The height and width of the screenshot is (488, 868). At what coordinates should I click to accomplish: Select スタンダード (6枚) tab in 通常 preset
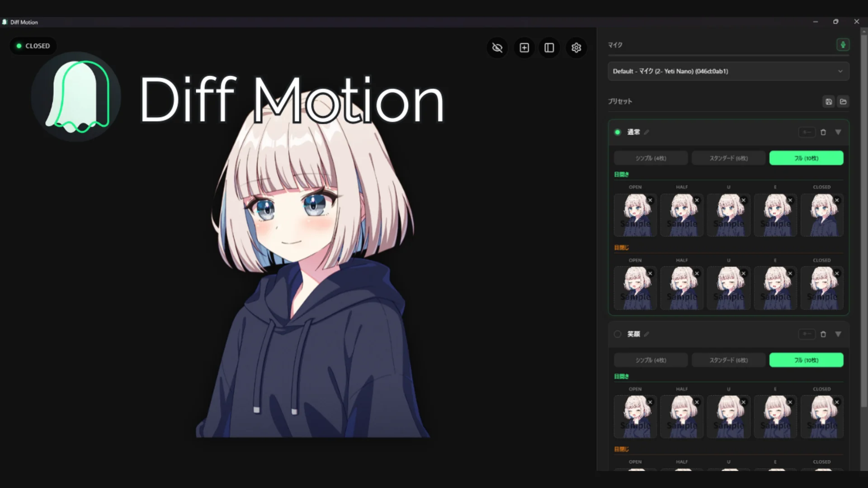pos(728,158)
